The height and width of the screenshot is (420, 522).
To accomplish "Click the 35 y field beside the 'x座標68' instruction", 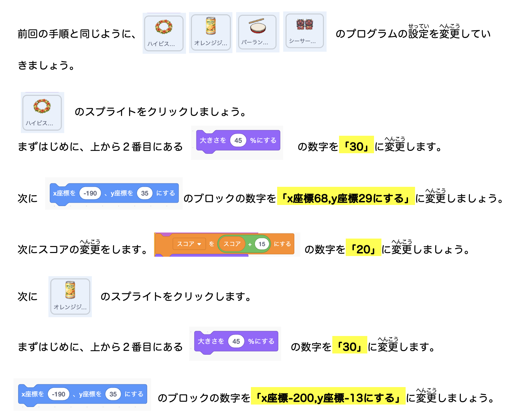I will click(x=145, y=193).
